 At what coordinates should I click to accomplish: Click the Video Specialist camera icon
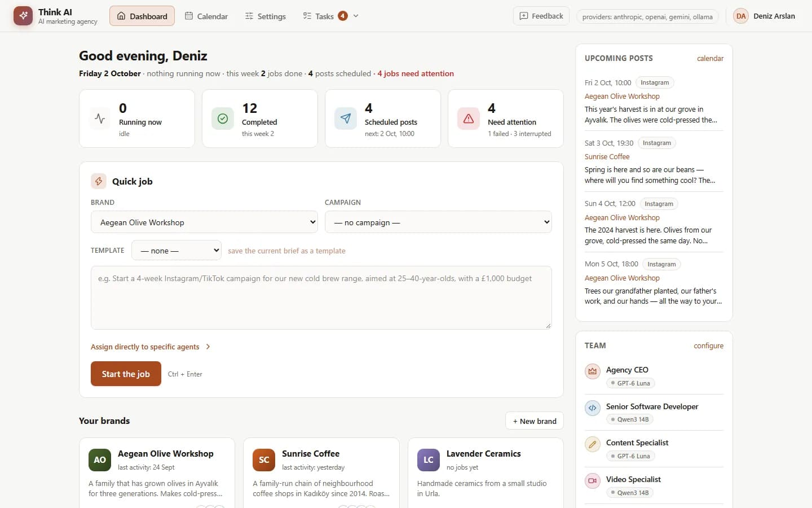click(x=593, y=481)
